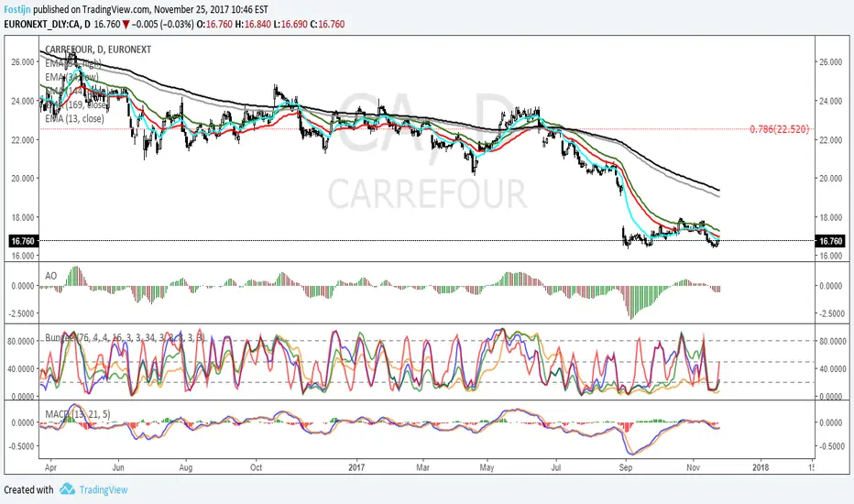Select the EURONEXT_DLY:CA, D symbol text
The image size is (854, 504).
[x=48, y=24]
